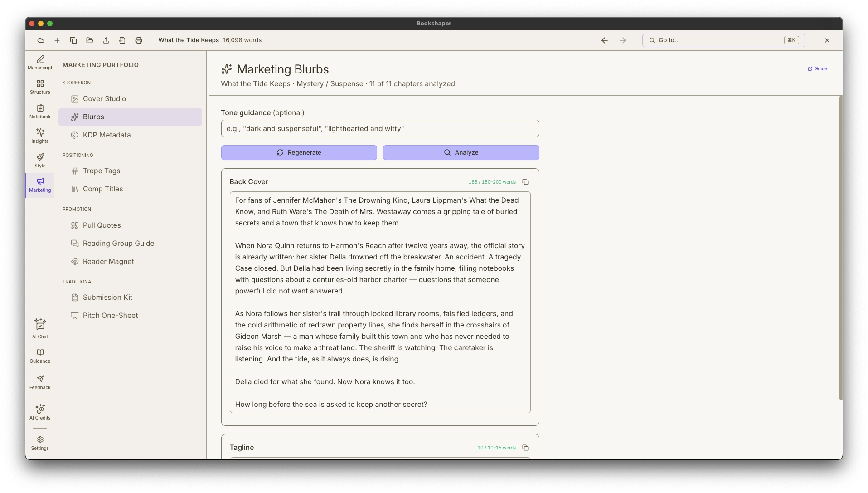868x493 pixels.
Task: Close panel with the X icon
Action: pos(827,40)
